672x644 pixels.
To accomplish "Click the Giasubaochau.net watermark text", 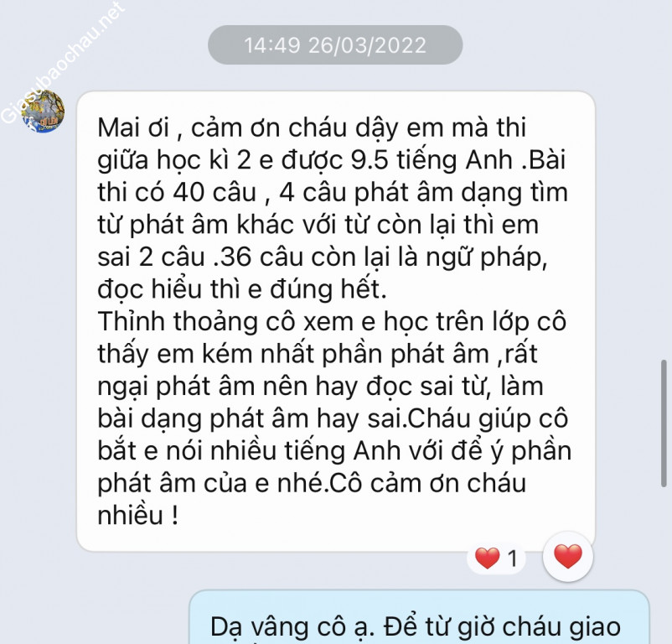I will pos(64,63).
